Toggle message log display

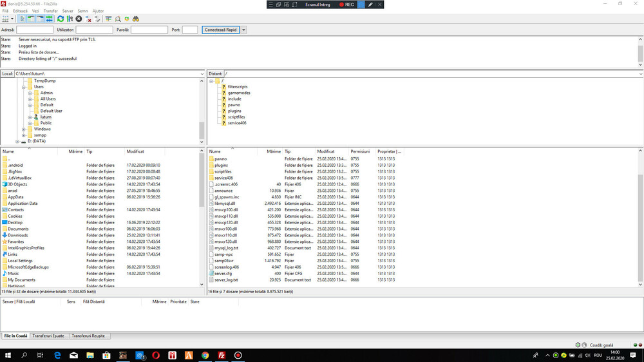22,19
